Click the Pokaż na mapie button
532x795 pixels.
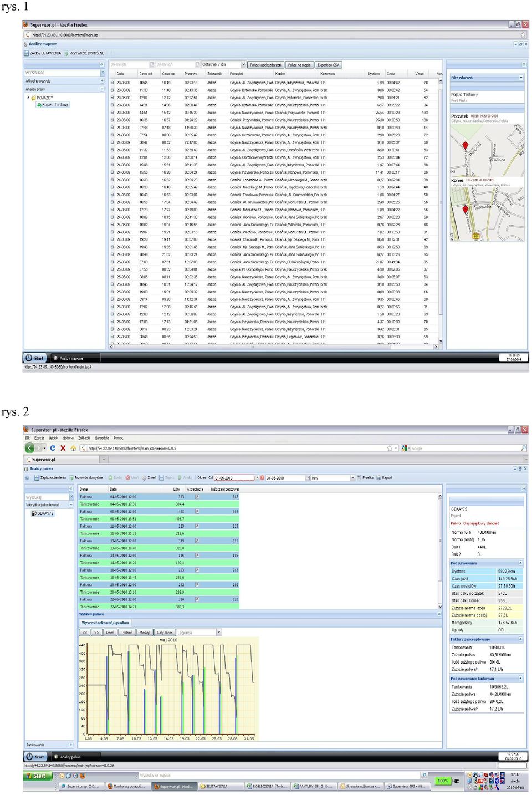(300, 65)
